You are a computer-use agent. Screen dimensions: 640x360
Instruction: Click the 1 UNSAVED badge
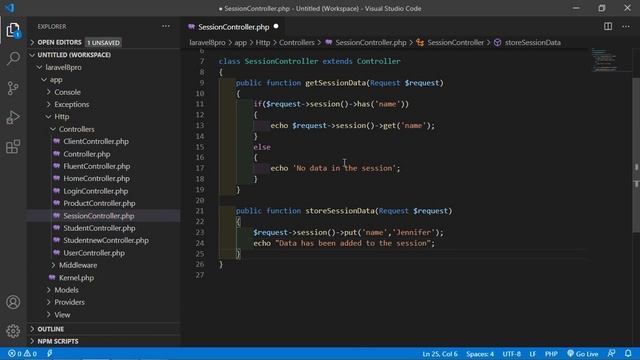pos(103,42)
